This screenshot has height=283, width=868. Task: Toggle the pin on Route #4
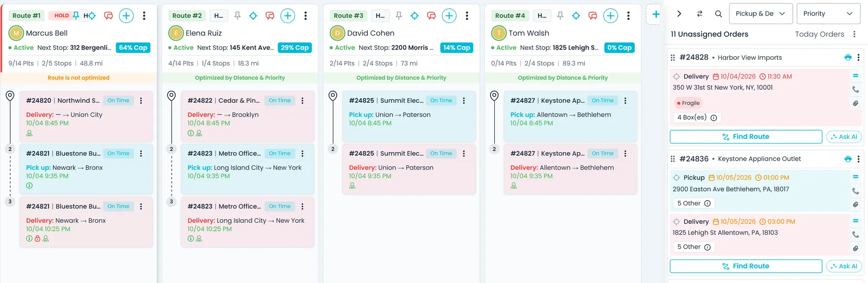point(560,16)
